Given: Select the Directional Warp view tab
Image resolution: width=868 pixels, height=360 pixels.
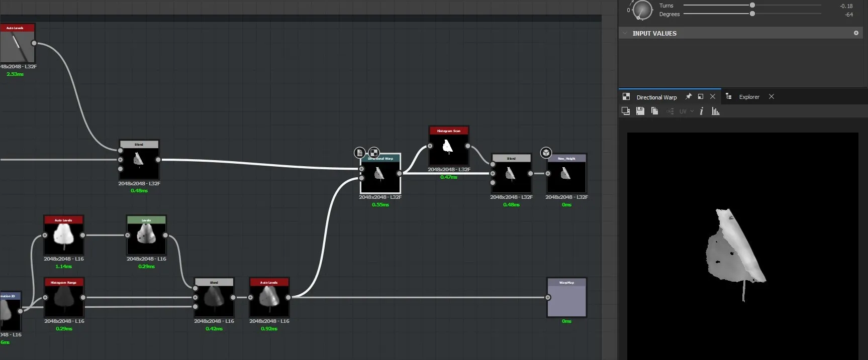Looking at the screenshot, I should click(x=656, y=97).
